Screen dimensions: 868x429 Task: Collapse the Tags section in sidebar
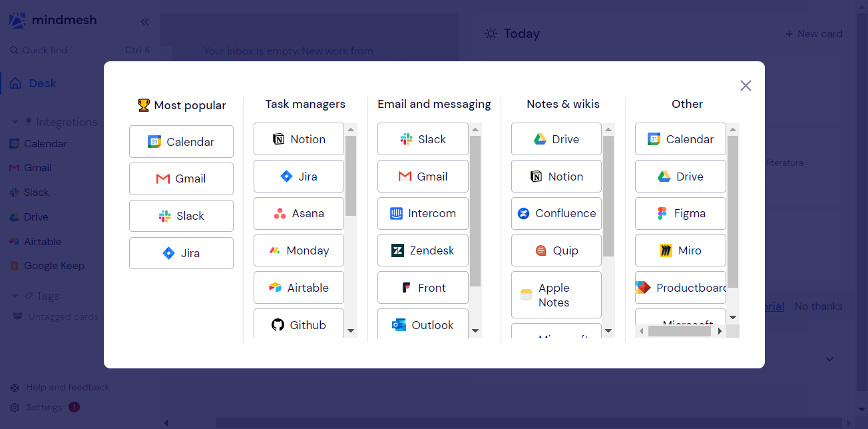pyautogui.click(x=15, y=296)
